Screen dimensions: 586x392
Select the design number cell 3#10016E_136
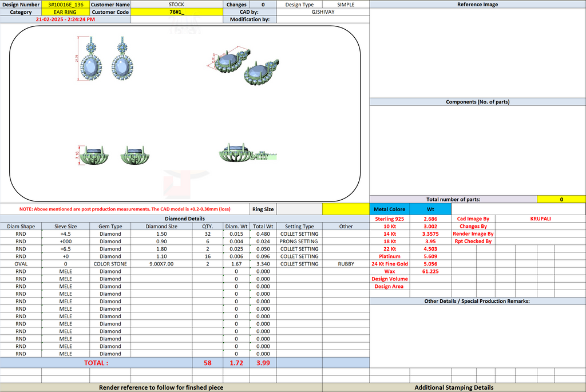point(65,5)
